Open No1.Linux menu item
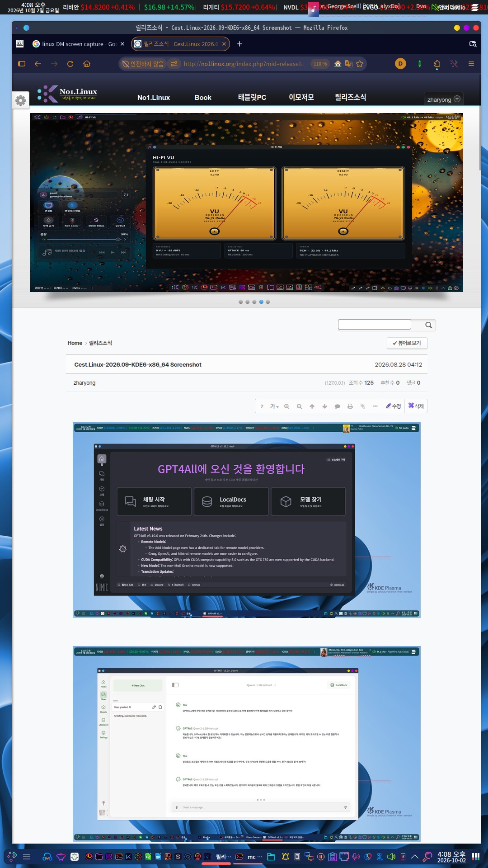Image resolution: width=488 pixels, height=868 pixels. 154,97
